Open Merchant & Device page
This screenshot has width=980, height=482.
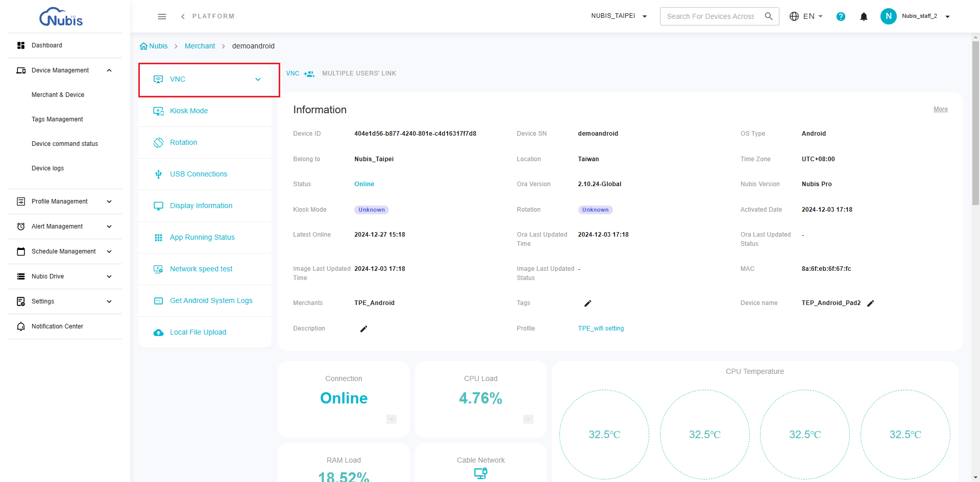(58, 95)
